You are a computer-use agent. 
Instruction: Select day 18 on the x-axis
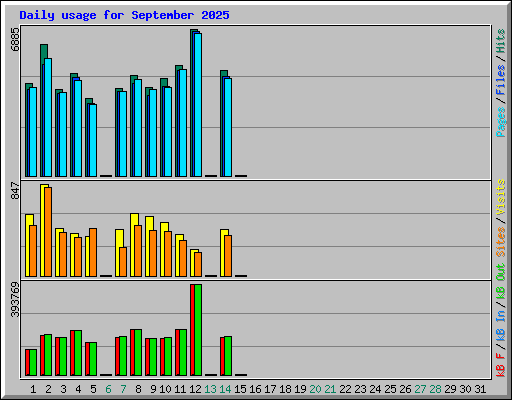285,389
